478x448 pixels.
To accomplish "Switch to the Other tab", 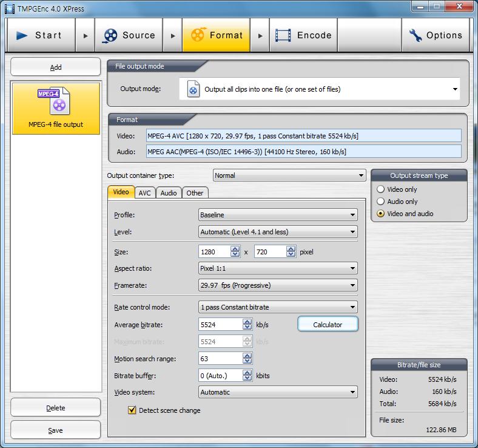I will (195, 193).
